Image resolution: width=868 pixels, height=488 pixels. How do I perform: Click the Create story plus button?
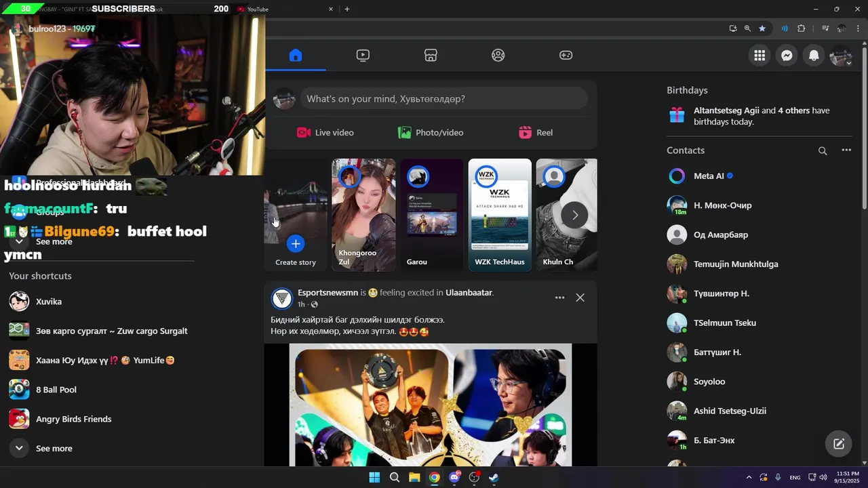[296, 243]
